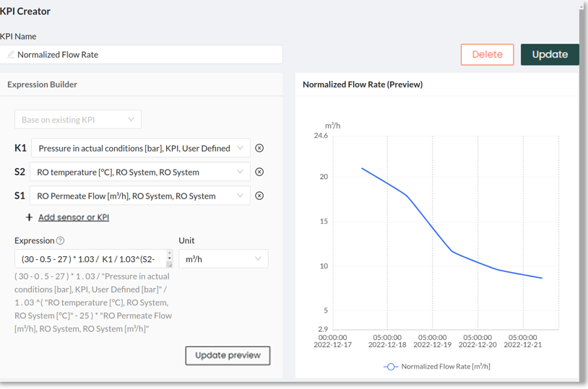Image resolution: width=588 pixels, height=389 pixels.
Task: Remove the S2 RO temperature row
Action: (x=259, y=172)
